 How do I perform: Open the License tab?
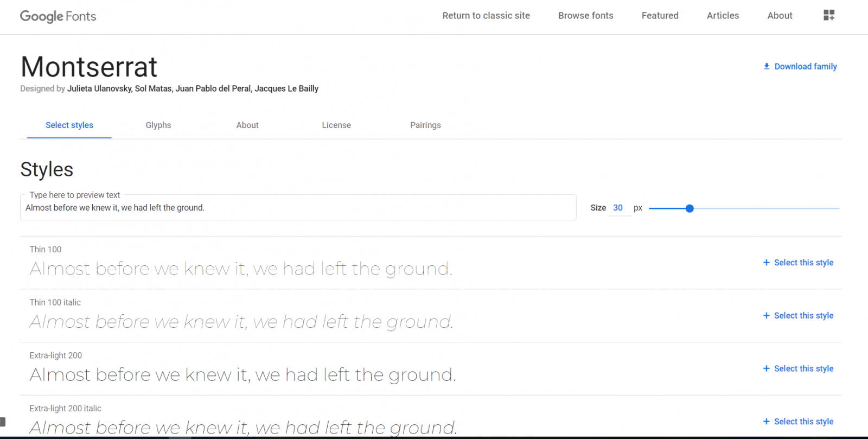click(x=336, y=125)
